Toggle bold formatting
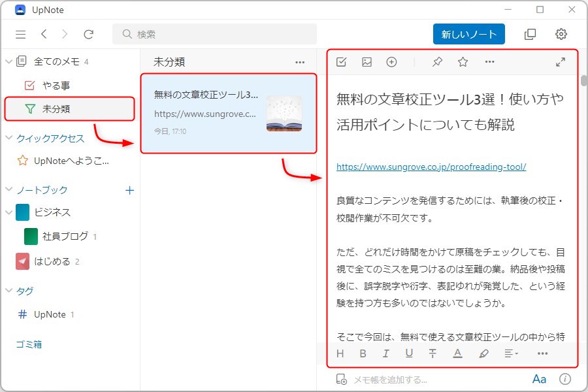Image resolution: width=588 pixels, height=392 pixels. click(x=363, y=353)
